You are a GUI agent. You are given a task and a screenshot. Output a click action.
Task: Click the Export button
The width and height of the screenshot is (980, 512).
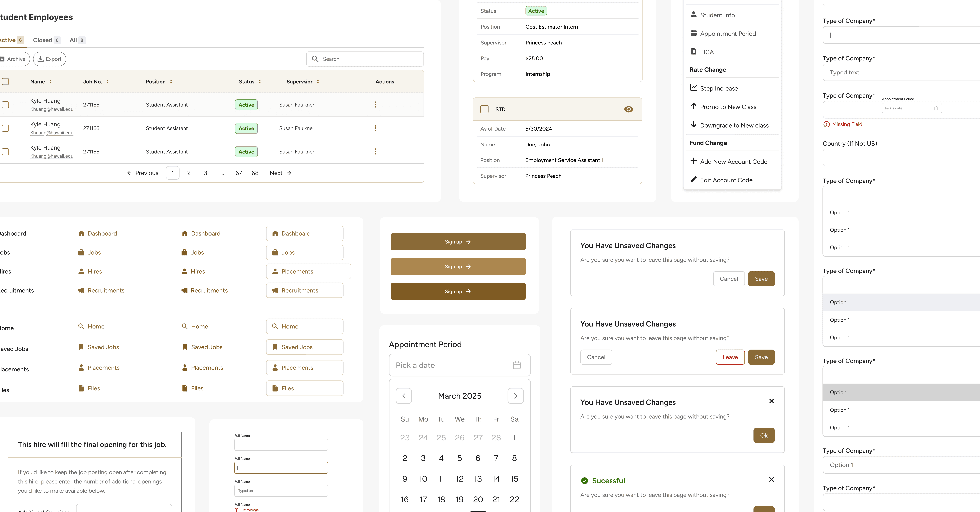pyautogui.click(x=50, y=59)
